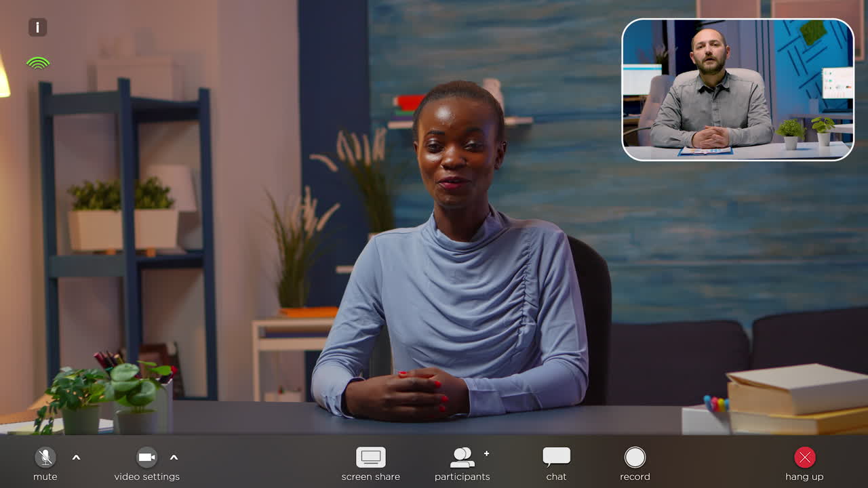Expand the arrow beside video settings
The height and width of the screenshot is (488, 868).
[174, 457]
